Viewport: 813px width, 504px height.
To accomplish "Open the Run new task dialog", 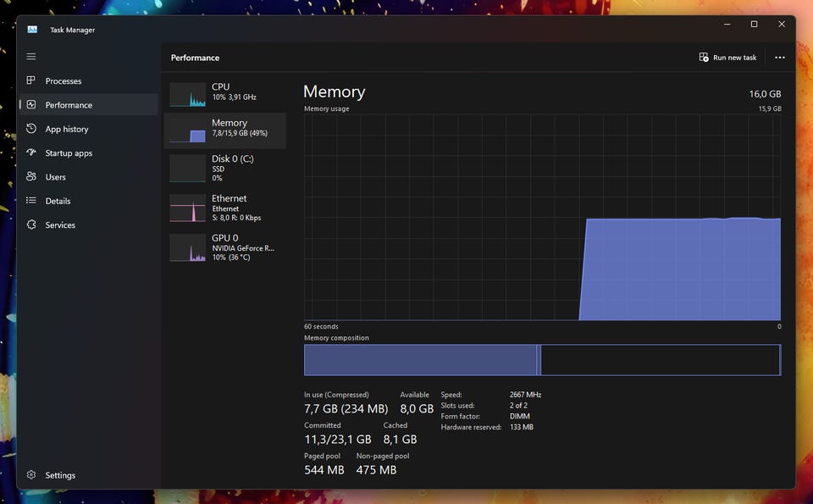I will (x=727, y=58).
